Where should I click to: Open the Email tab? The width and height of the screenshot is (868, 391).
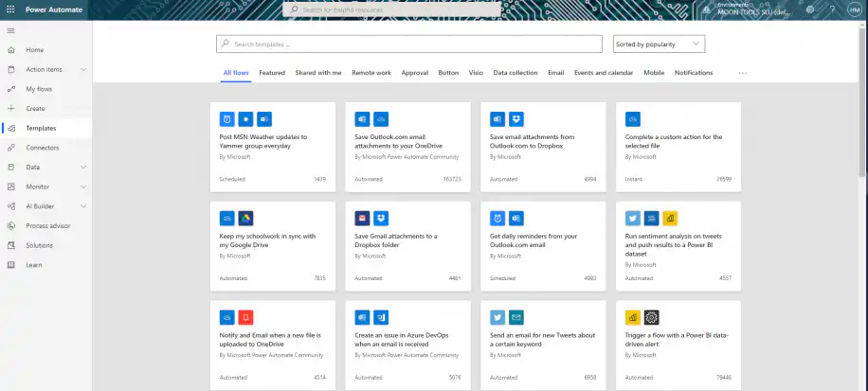[556, 73]
